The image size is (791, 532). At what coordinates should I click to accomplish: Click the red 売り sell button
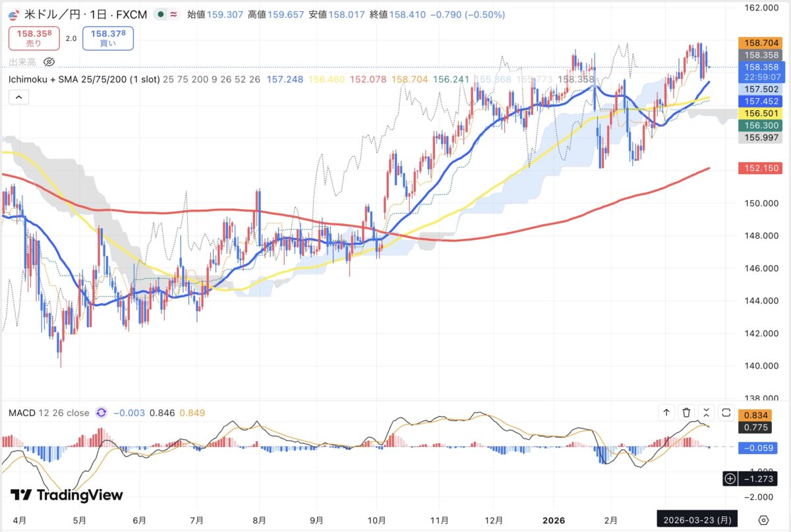[34, 38]
